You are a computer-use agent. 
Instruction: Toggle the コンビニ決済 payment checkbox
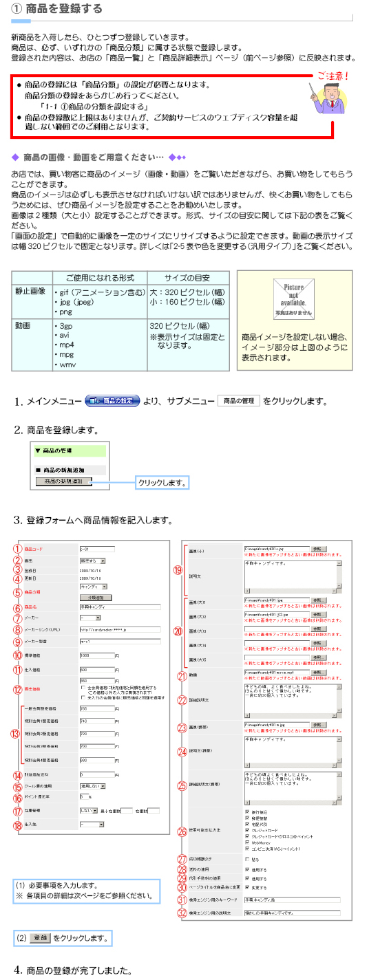click(247, 849)
